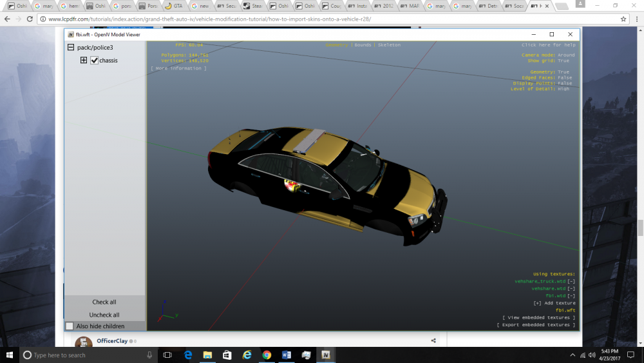Switch to the Skeleton view tab

point(388,45)
